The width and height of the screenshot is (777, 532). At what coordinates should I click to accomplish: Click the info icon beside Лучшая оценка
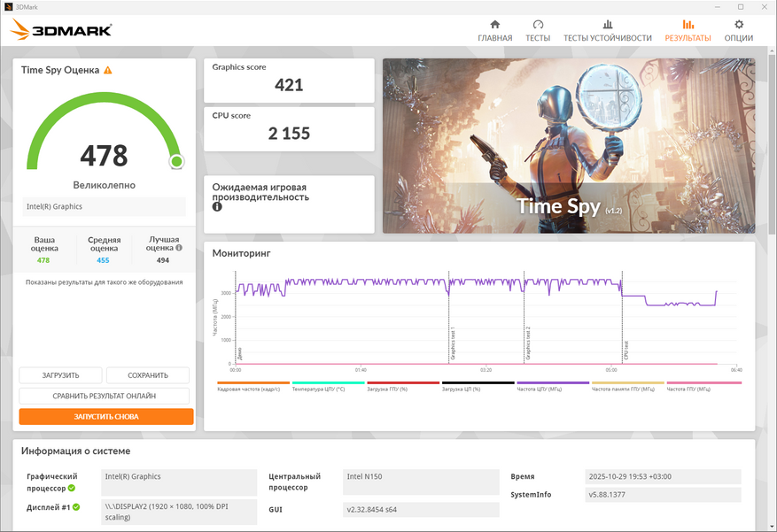[179, 248]
